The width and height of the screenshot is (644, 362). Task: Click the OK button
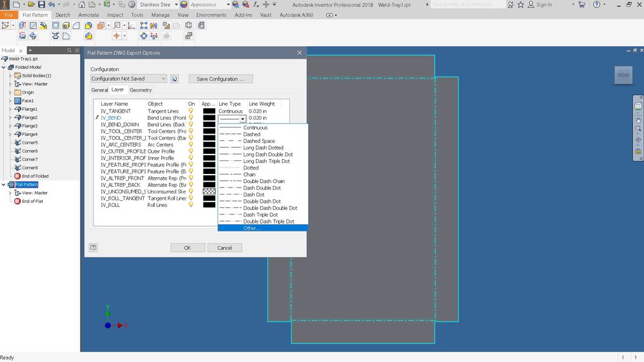coord(188,248)
